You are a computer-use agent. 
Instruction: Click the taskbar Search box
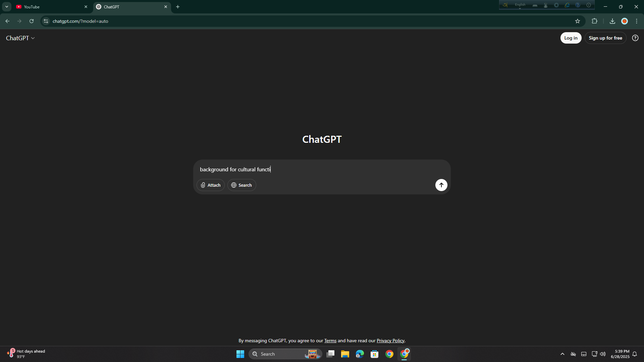pyautogui.click(x=285, y=354)
